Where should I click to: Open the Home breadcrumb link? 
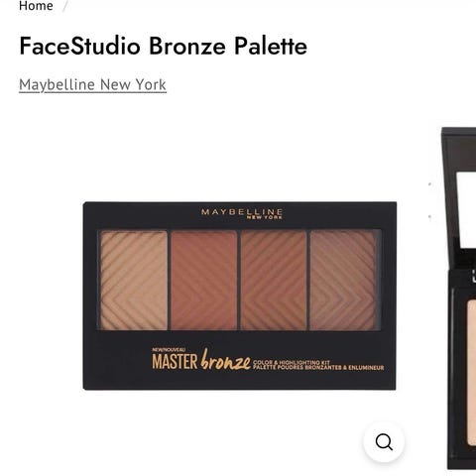pyautogui.click(x=36, y=6)
